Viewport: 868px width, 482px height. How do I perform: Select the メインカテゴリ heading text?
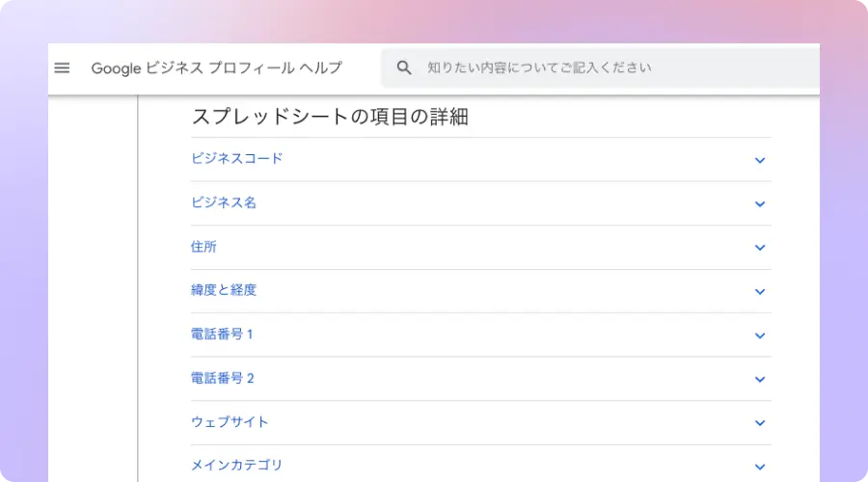tap(237, 466)
